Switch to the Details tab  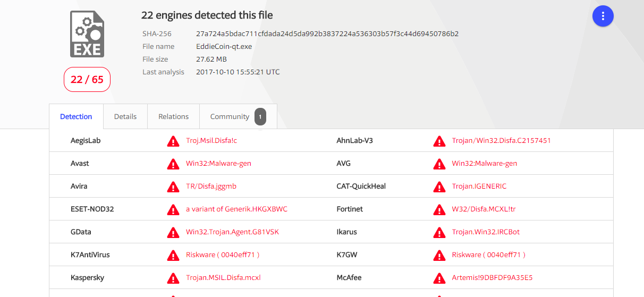click(125, 116)
